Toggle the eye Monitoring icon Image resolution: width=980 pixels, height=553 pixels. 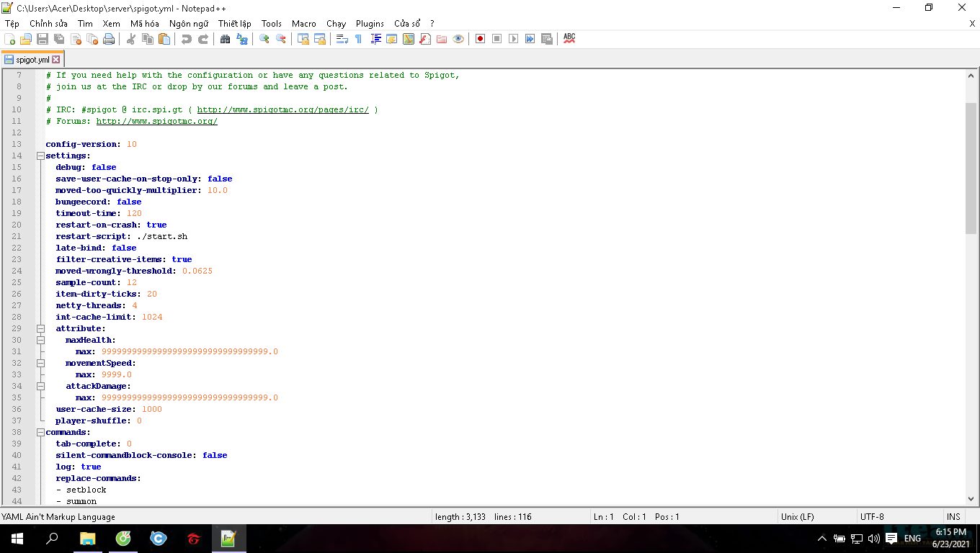[x=458, y=39]
